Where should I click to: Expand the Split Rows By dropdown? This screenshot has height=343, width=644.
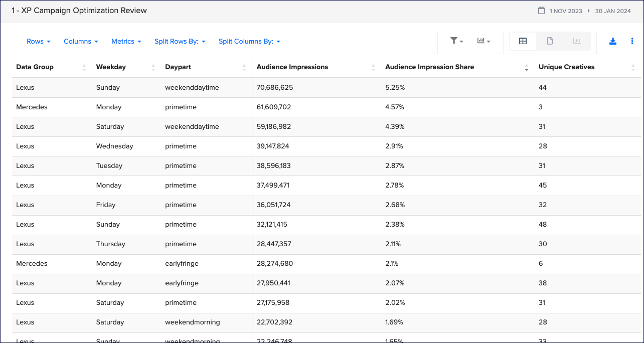pyautogui.click(x=180, y=41)
